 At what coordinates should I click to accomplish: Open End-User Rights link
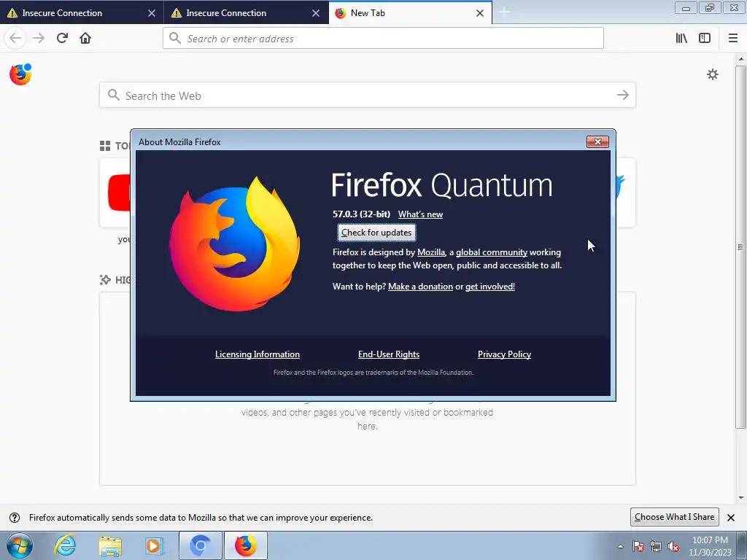tap(389, 354)
